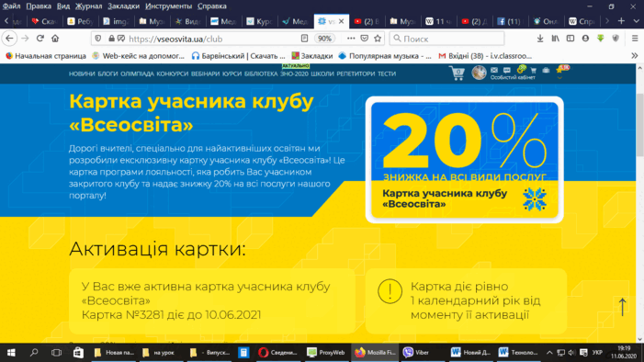Reload the current page
644x362 pixels.
[x=40, y=39]
